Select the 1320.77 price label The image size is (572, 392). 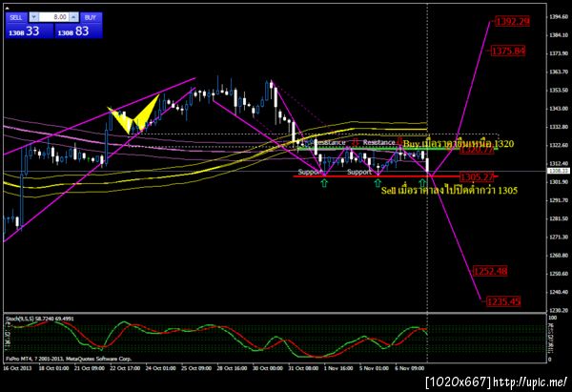tap(478, 150)
